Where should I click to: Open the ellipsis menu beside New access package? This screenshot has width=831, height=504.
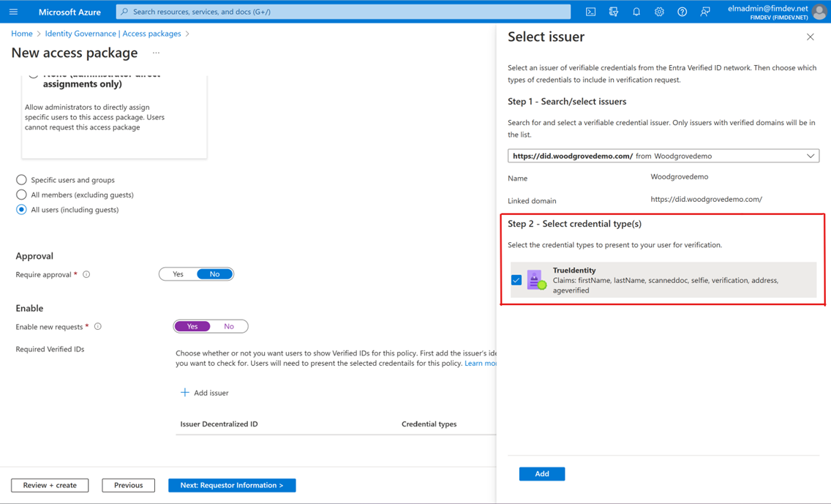154,53
